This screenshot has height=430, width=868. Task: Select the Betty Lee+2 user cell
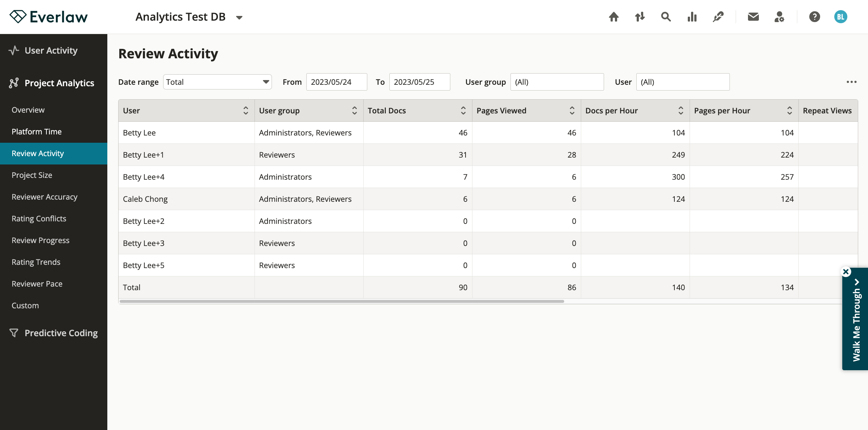tap(186, 221)
